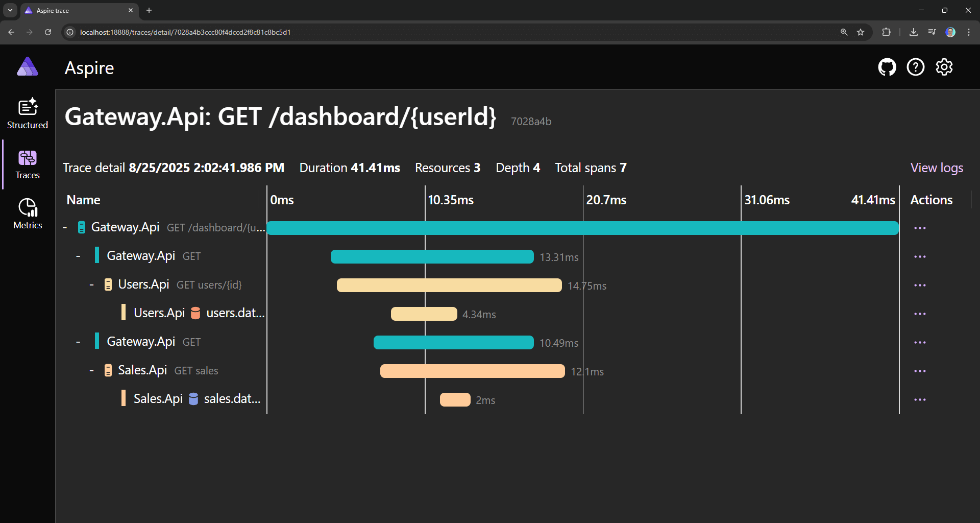Select the 12.1ms Sales.Api span bar
The height and width of the screenshot is (523, 980).
tap(473, 371)
